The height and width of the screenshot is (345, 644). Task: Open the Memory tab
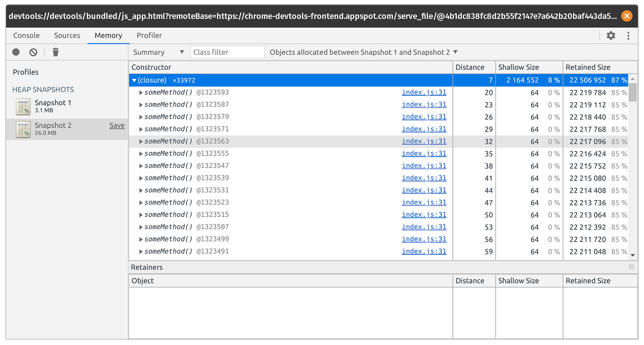[108, 35]
